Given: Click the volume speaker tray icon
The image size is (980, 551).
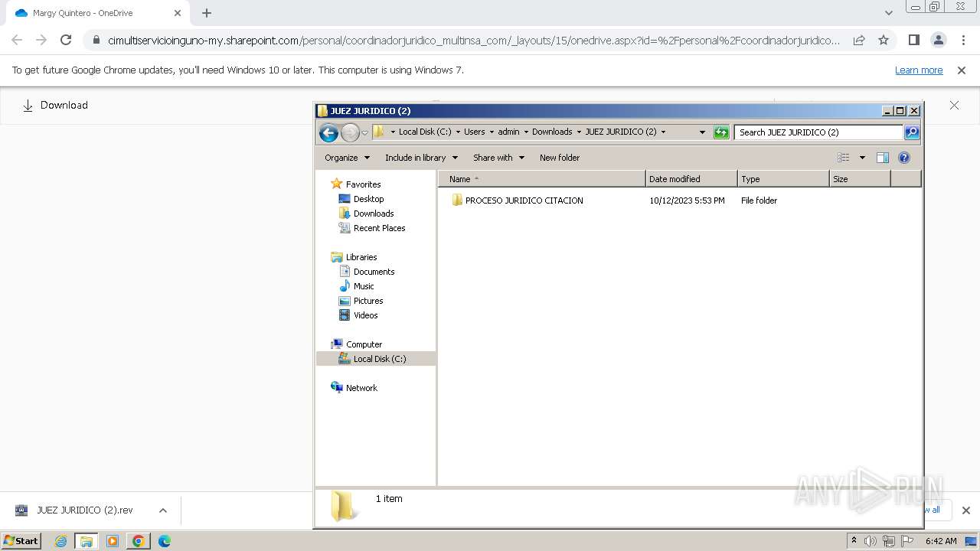Looking at the screenshot, I should [871, 541].
